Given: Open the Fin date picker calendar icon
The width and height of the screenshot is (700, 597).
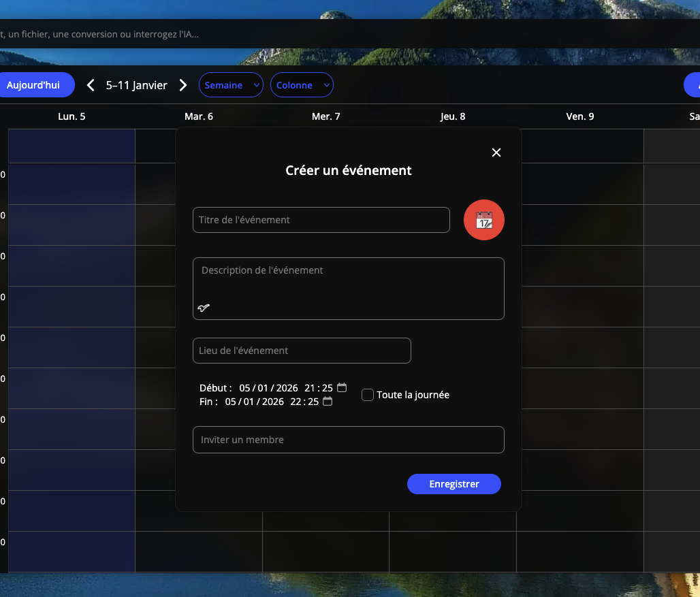Looking at the screenshot, I should 328,401.
